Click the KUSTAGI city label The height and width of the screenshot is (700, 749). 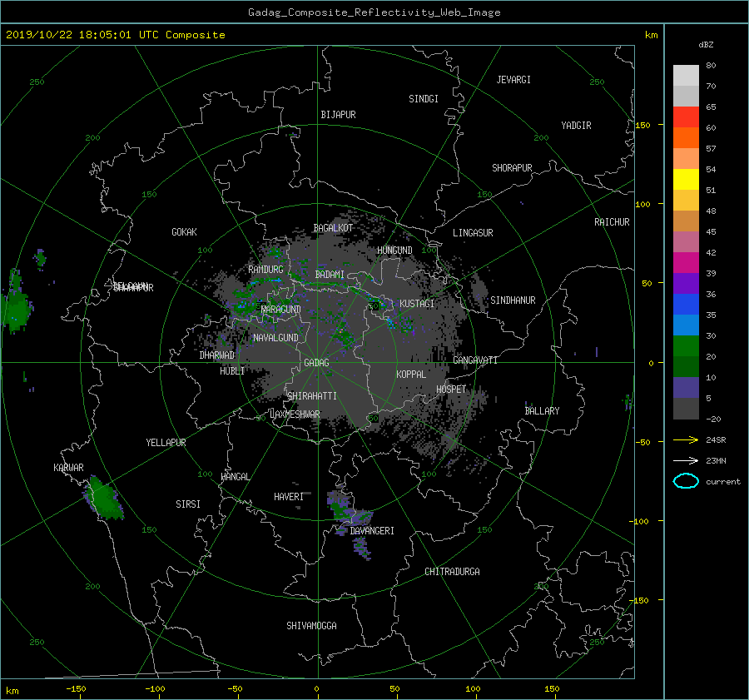[417, 304]
